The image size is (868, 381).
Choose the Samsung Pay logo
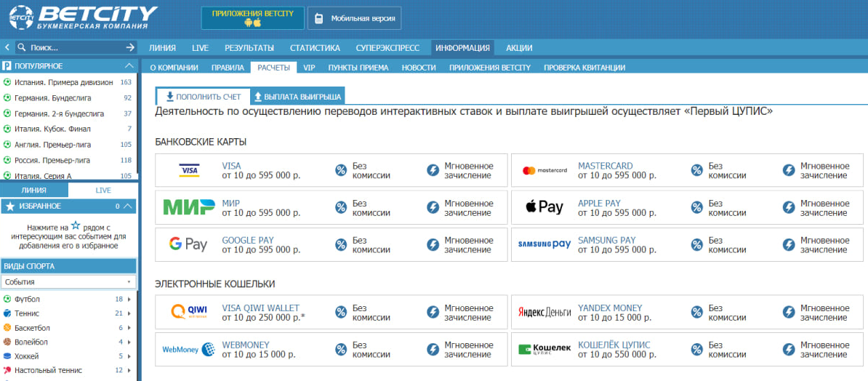pos(544,244)
